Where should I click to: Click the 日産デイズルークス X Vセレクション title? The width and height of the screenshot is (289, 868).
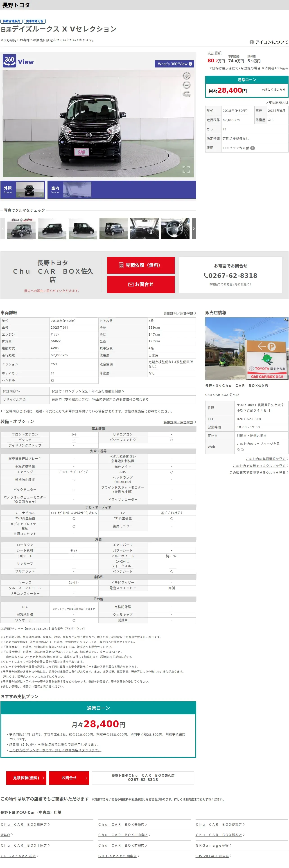pos(59,29)
